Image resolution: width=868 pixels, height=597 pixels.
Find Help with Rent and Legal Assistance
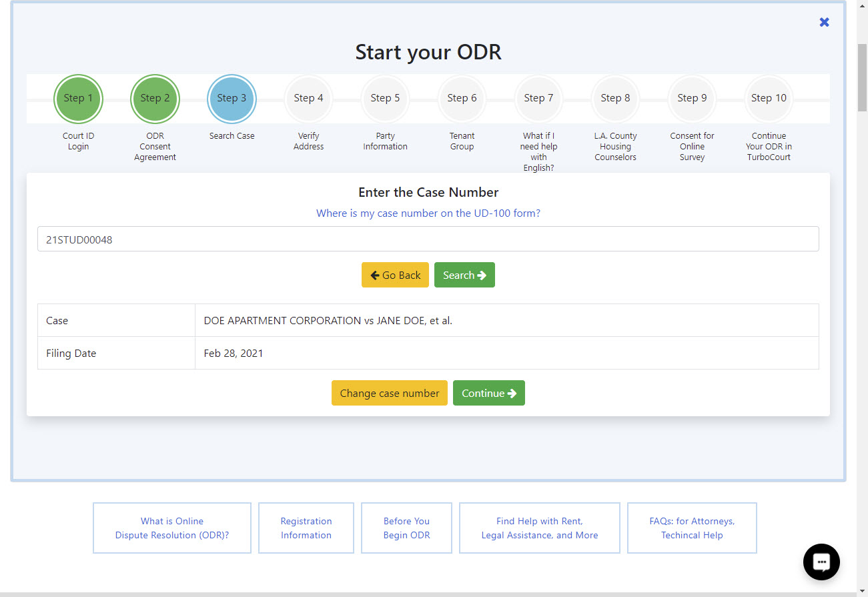(539, 528)
